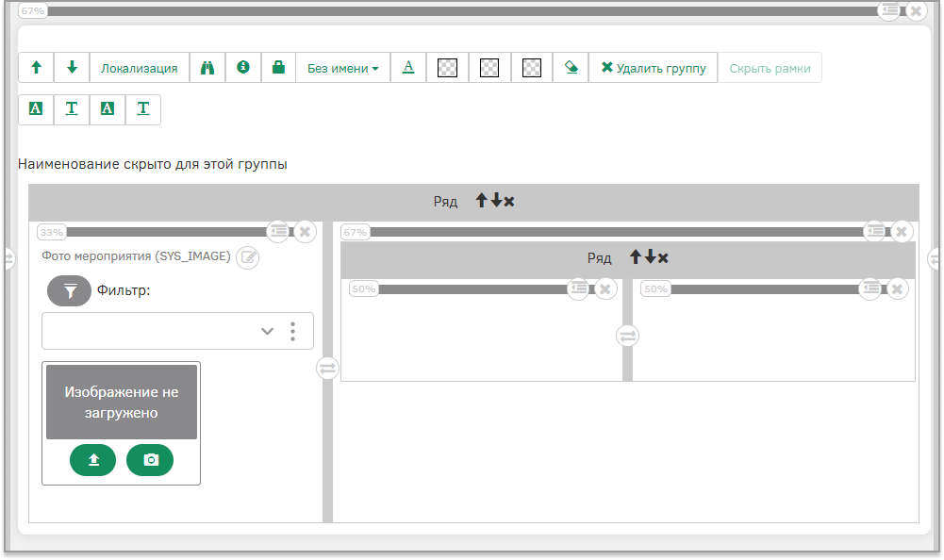Remove the left 50% column with its x
This screenshot has width=944, height=560.
pyautogui.click(x=605, y=288)
